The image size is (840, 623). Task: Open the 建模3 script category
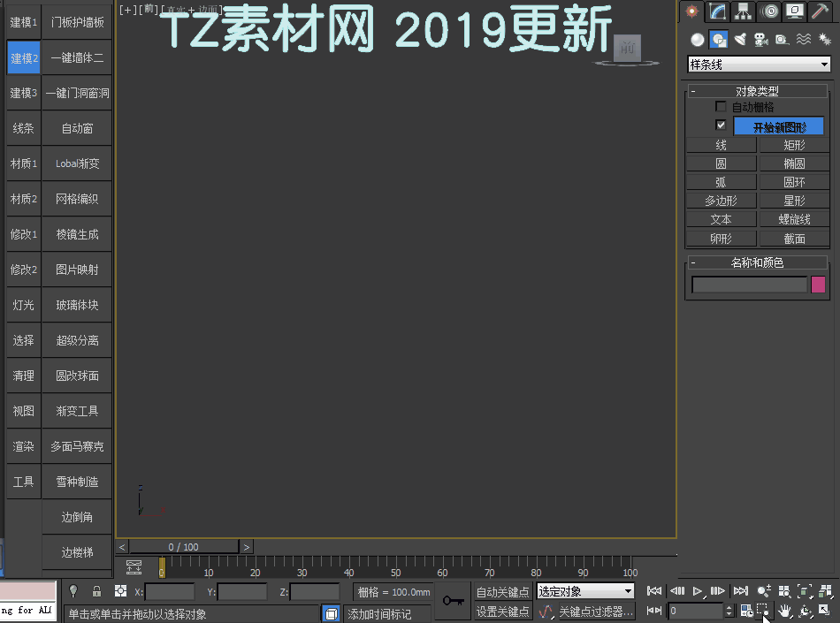tap(24, 93)
